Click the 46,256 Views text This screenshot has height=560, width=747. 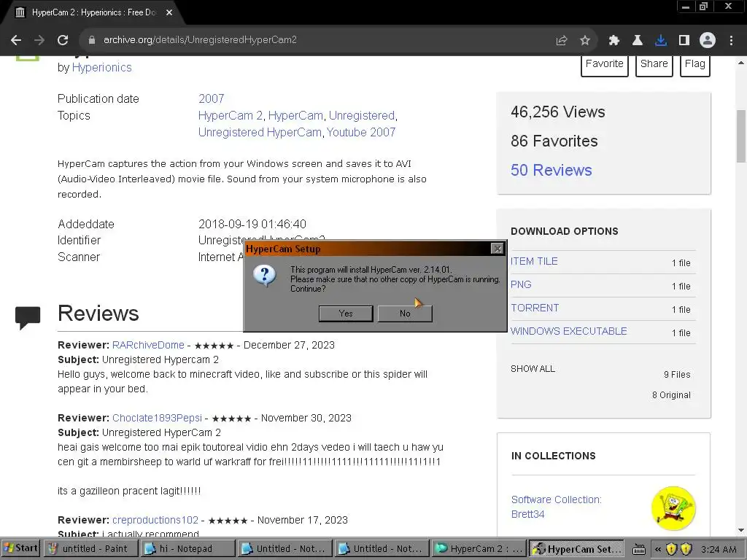[x=558, y=112]
